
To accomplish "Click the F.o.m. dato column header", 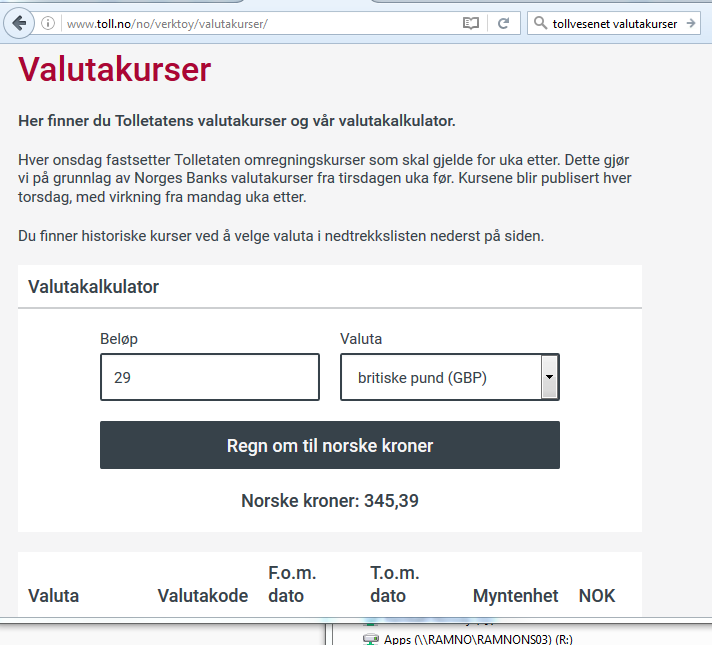I will coord(292,585).
